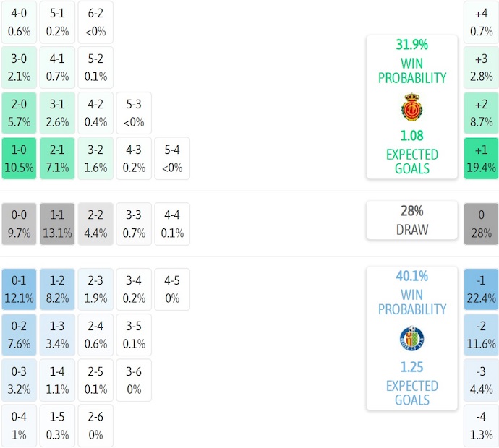Click the +2 goal margin box
The height and width of the screenshot is (448, 499).
pyautogui.click(x=481, y=113)
